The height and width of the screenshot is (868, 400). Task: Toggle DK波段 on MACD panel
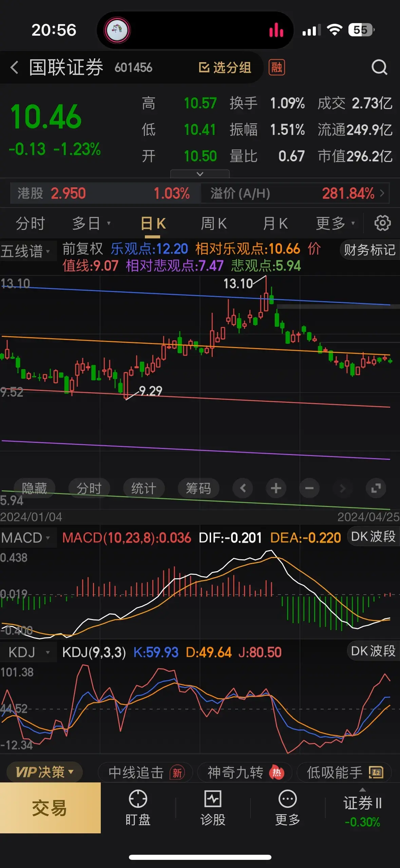[x=373, y=537]
